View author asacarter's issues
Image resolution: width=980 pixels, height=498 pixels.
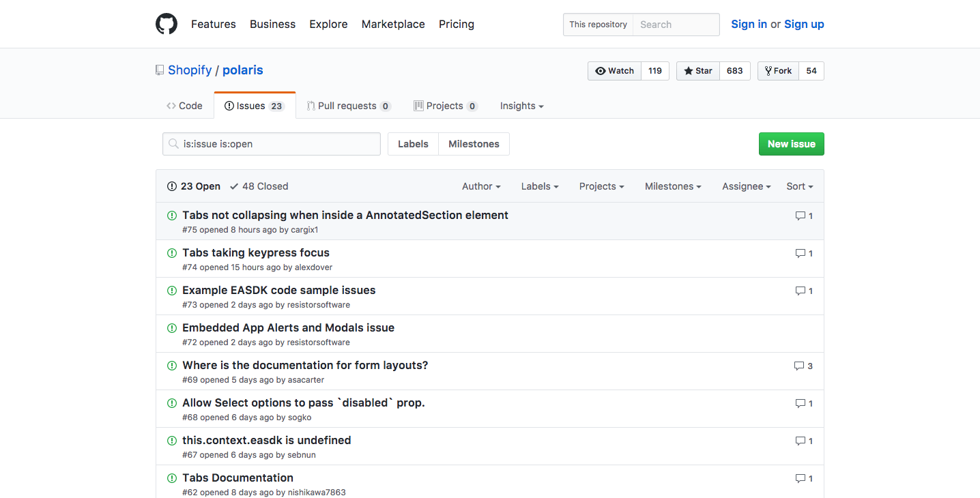pyautogui.click(x=306, y=380)
